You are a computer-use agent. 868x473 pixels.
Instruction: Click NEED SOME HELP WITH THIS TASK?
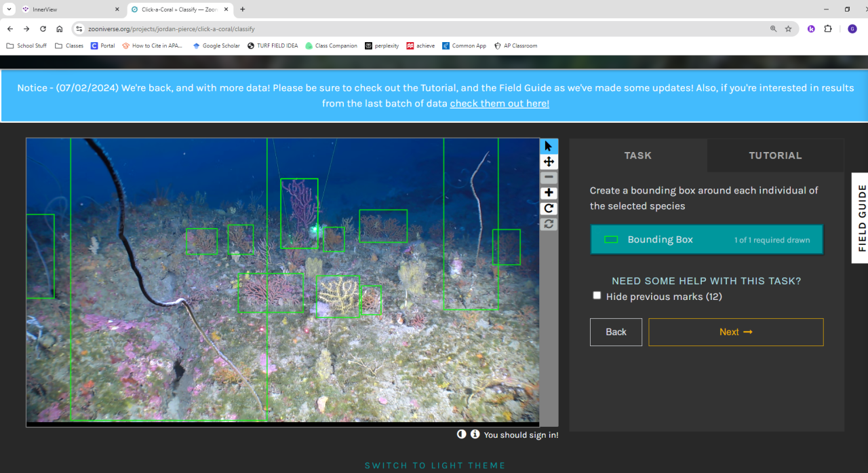707,281
